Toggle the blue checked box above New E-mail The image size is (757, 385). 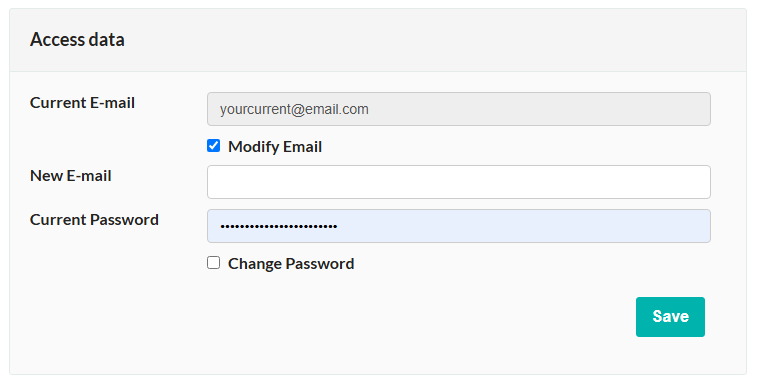pos(213,145)
